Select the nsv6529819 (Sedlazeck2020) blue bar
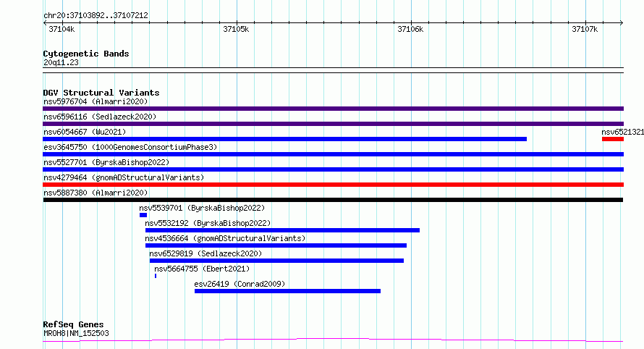This screenshot has height=349, width=644. click(x=276, y=261)
